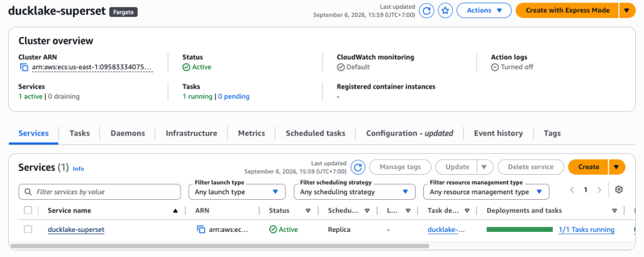
Task: Click the Manage tags button
Action: point(400,167)
